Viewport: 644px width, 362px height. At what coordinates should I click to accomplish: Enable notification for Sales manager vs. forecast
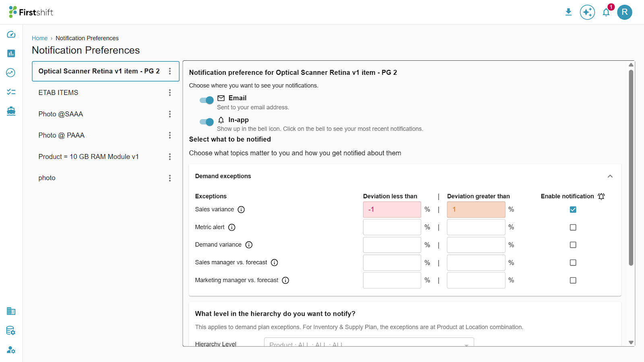573,263
